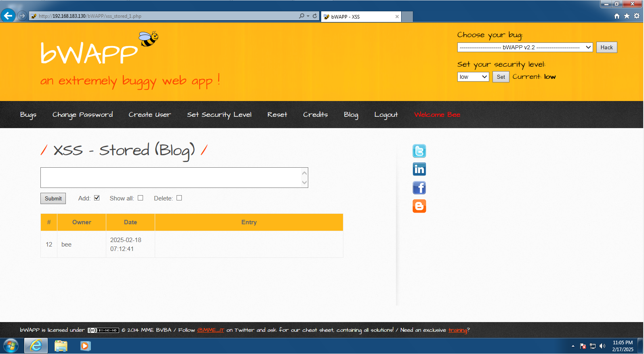644x354 pixels.
Task: Open Windows Media Player in taskbar
Action: [85, 346]
